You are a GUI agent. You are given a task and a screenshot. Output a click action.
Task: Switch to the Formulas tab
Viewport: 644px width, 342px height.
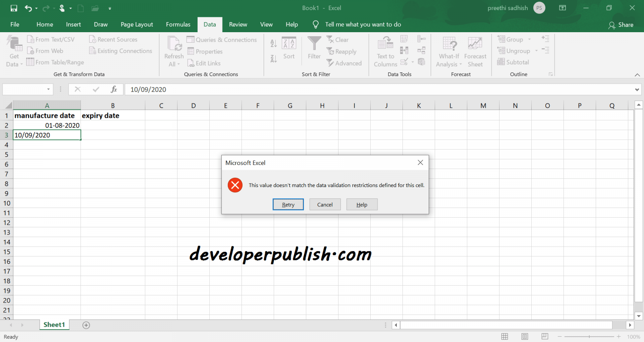(178, 24)
